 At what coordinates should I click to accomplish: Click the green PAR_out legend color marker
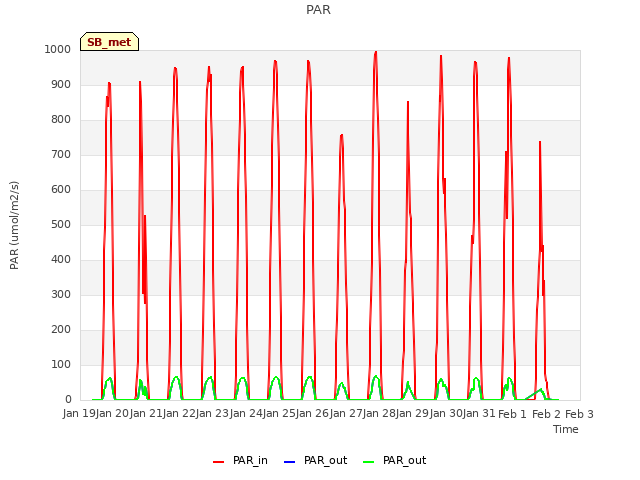pos(368,462)
